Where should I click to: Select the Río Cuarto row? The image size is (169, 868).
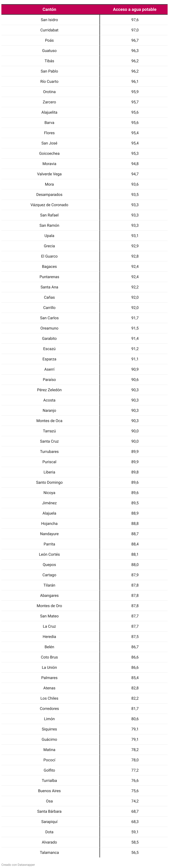tap(49, 82)
